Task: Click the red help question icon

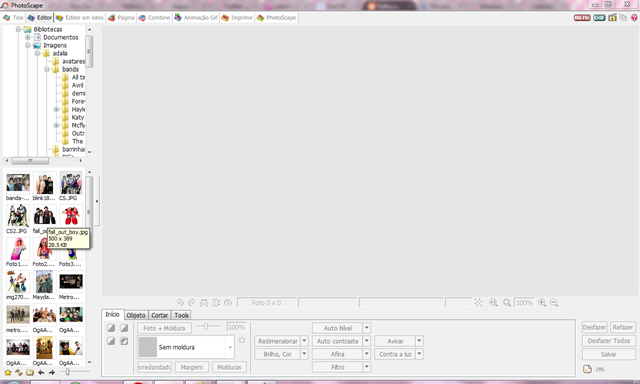Action: (x=634, y=18)
